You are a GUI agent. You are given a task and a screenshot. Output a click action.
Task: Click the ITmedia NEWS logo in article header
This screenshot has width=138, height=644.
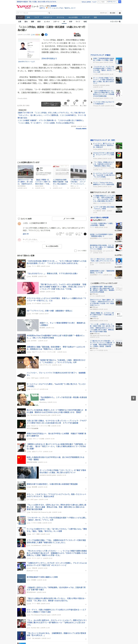[x=77, y=35]
